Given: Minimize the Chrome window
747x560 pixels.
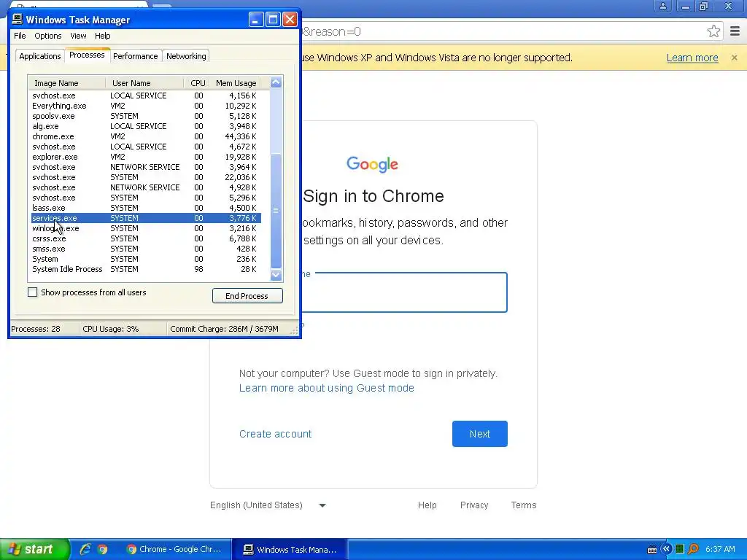Looking at the screenshot, I should point(686,6).
